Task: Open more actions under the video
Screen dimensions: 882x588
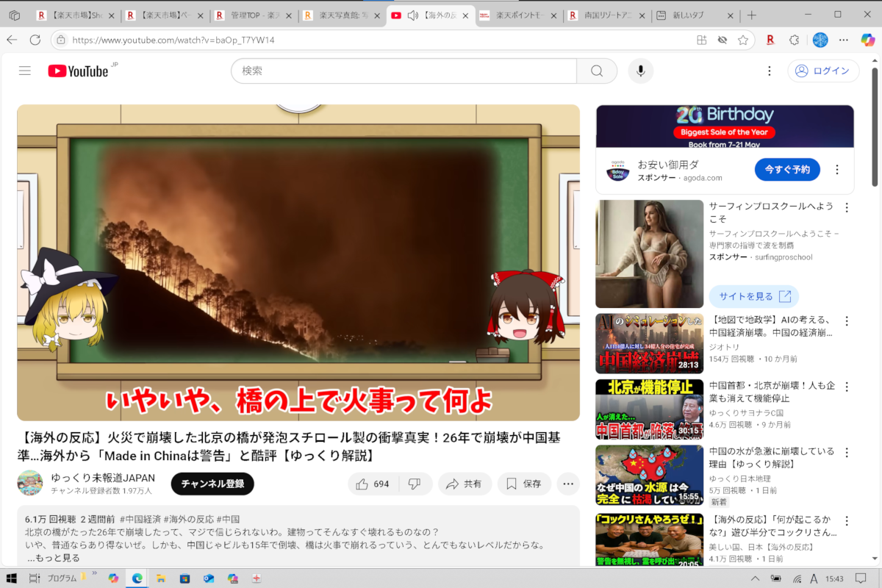Action: [x=568, y=484]
